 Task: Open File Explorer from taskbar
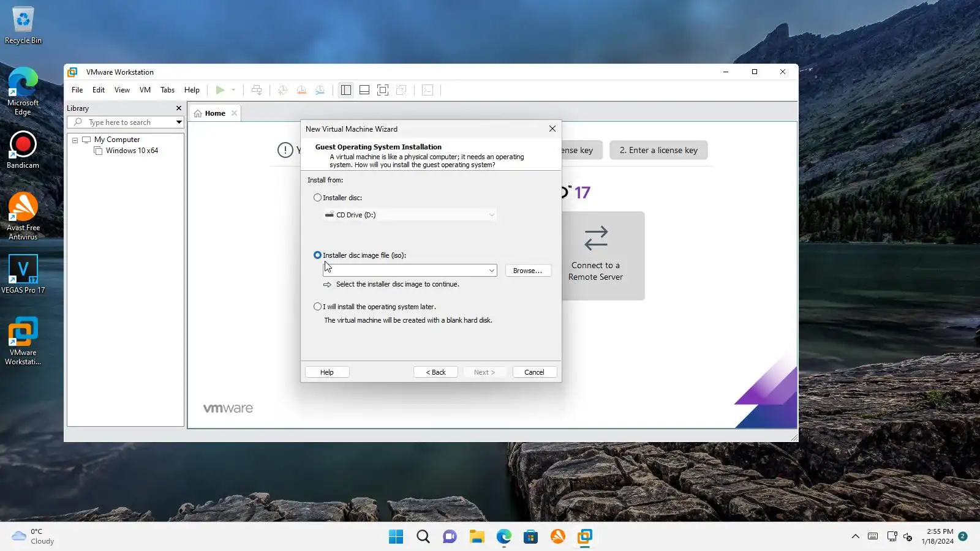click(477, 537)
